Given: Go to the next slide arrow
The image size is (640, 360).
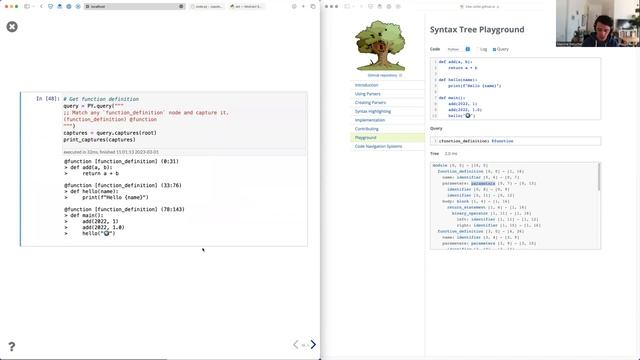Looking at the screenshot, I should pyautogui.click(x=313, y=344).
